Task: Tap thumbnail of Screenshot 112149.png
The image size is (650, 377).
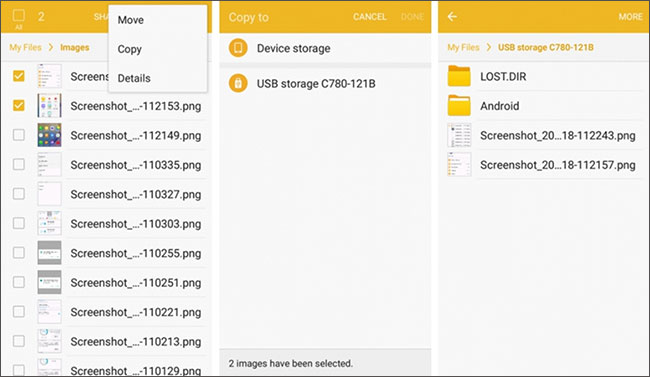Action: coord(49,135)
